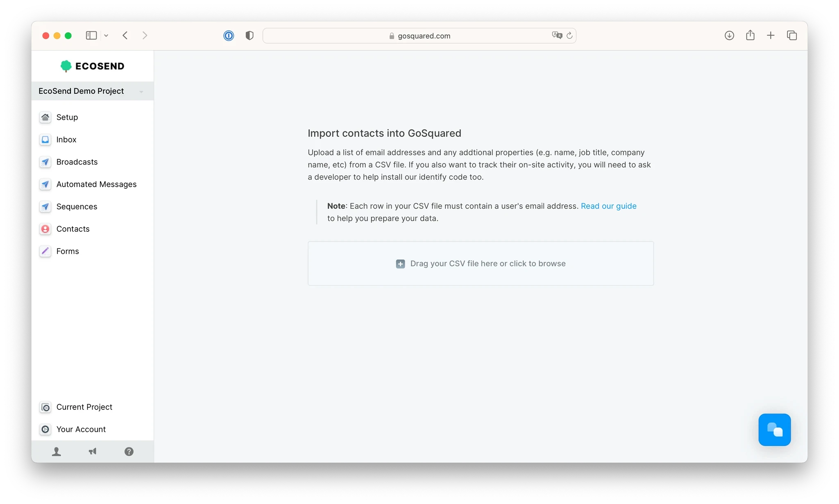Open the help question mark icon

tap(129, 451)
